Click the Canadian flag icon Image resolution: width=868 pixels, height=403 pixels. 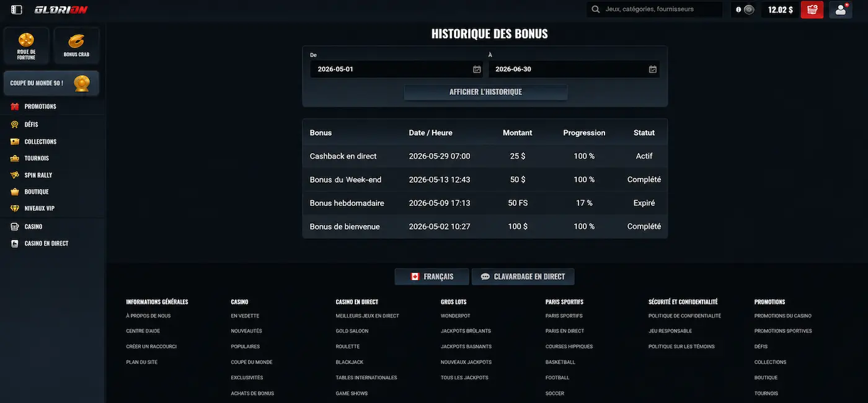[415, 277]
